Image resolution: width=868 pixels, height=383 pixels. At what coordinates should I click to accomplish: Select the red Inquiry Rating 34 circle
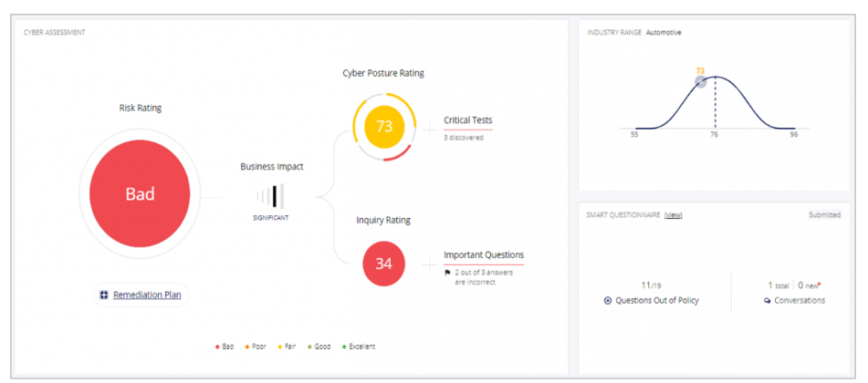(x=383, y=264)
